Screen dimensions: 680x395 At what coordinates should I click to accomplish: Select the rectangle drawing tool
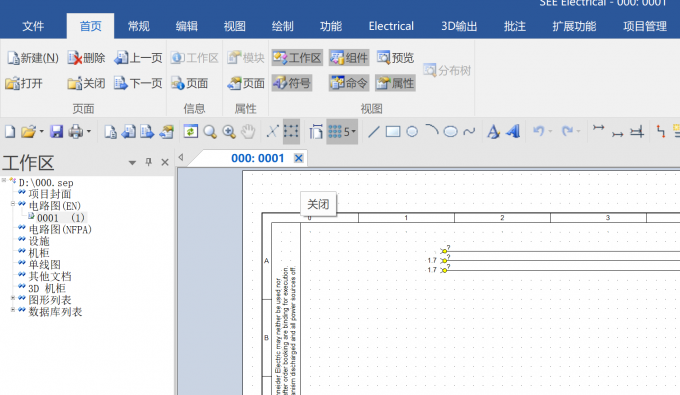[393, 131]
